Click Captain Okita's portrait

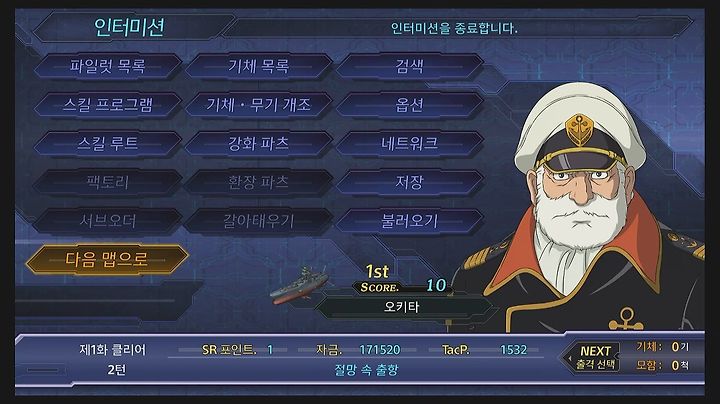pyautogui.click(x=581, y=207)
